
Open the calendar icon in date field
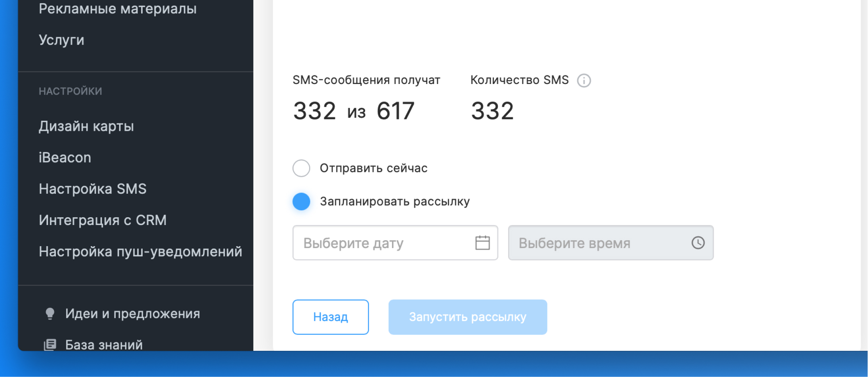coord(482,243)
